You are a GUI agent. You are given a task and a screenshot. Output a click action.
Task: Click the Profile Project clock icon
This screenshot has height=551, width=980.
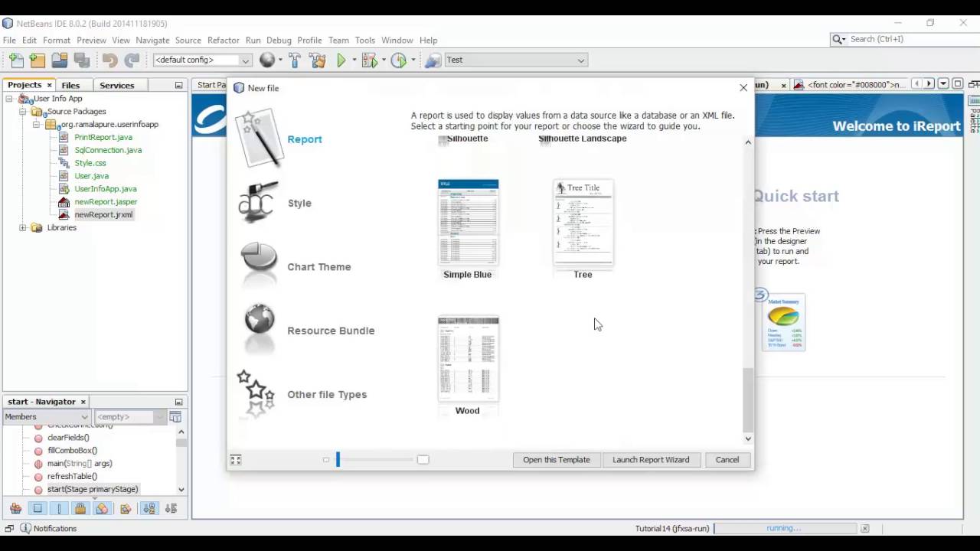pos(398,60)
